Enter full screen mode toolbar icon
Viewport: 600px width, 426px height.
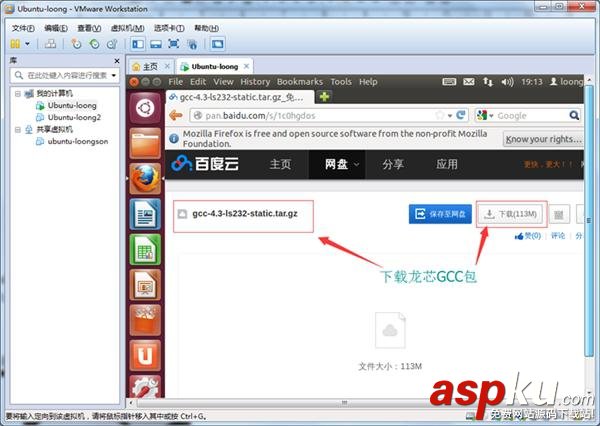point(174,44)
